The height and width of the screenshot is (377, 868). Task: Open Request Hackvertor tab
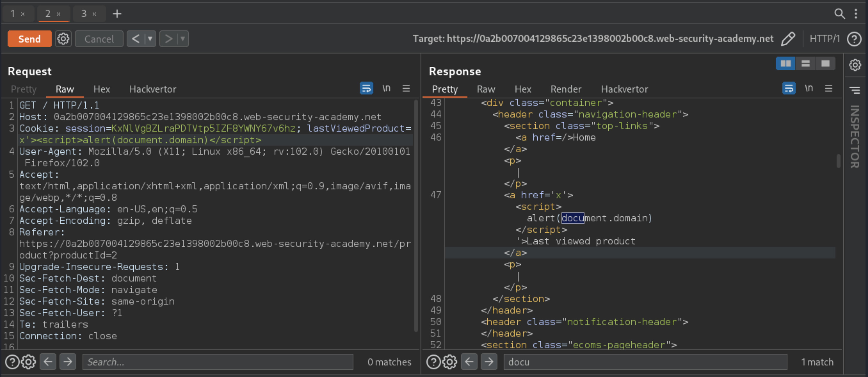[x=153, y=89]
